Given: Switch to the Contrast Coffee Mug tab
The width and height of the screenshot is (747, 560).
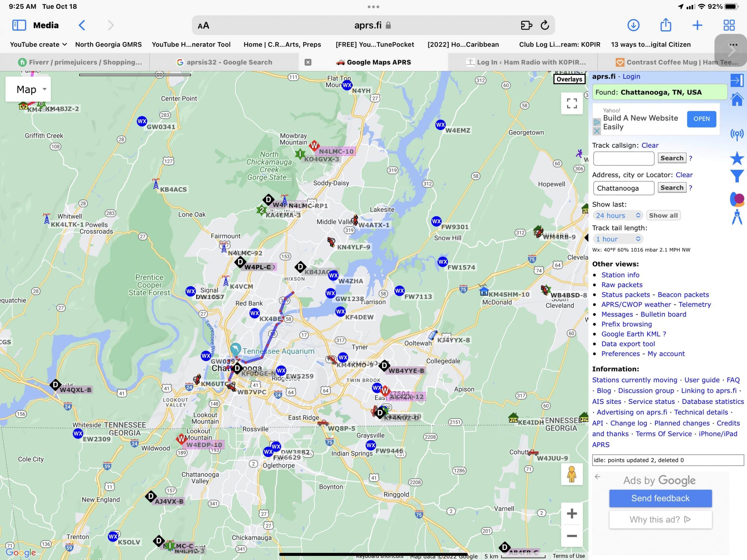Looking at the screenshot, I should 676,62.
